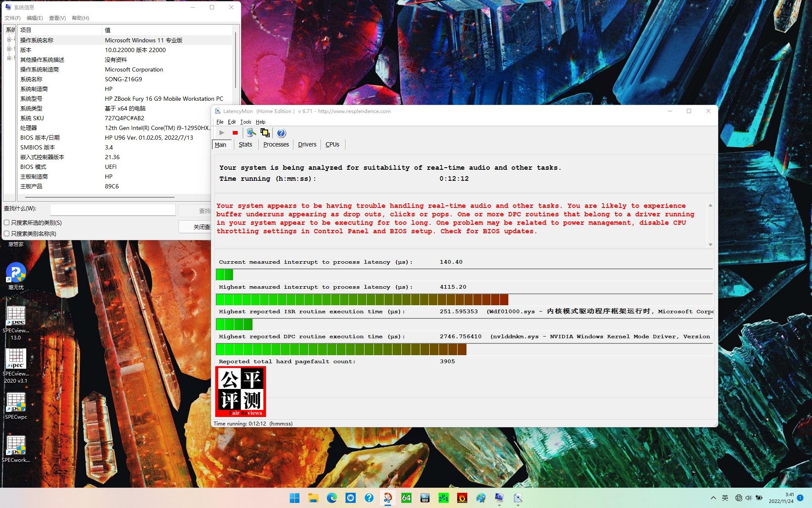Click the find-what search input field
This screenshot has width=812, height=508.
pos(112,210)
